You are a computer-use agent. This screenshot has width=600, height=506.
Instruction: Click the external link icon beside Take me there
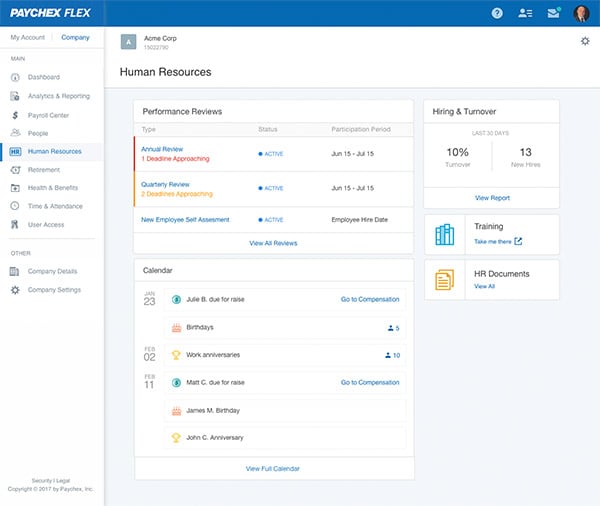pyautogui.click(x=518, y=241)
